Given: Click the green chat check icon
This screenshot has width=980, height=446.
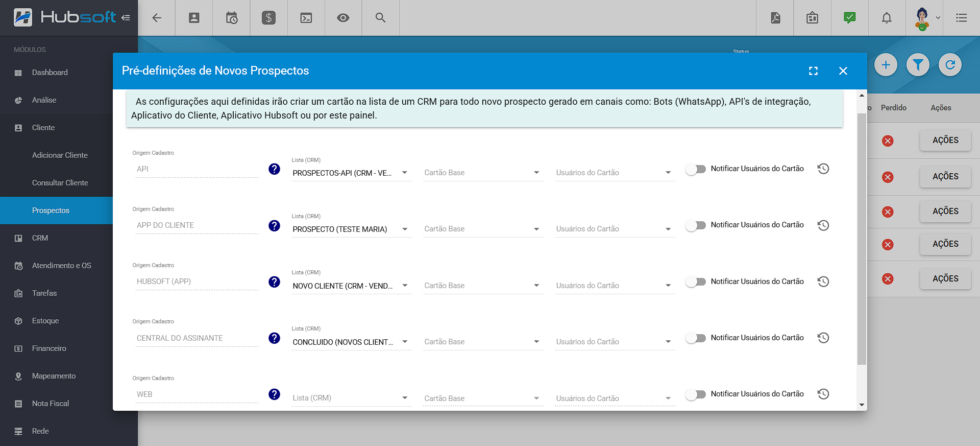Looking at the screenshot, I should pos(850,18).
